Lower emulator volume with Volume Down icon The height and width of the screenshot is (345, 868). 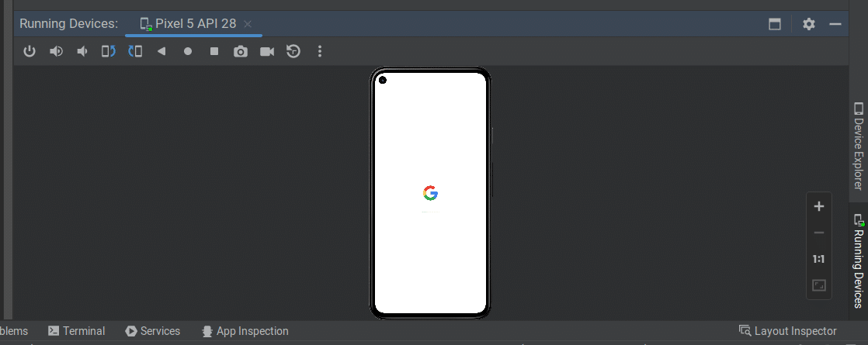[82, 51]
